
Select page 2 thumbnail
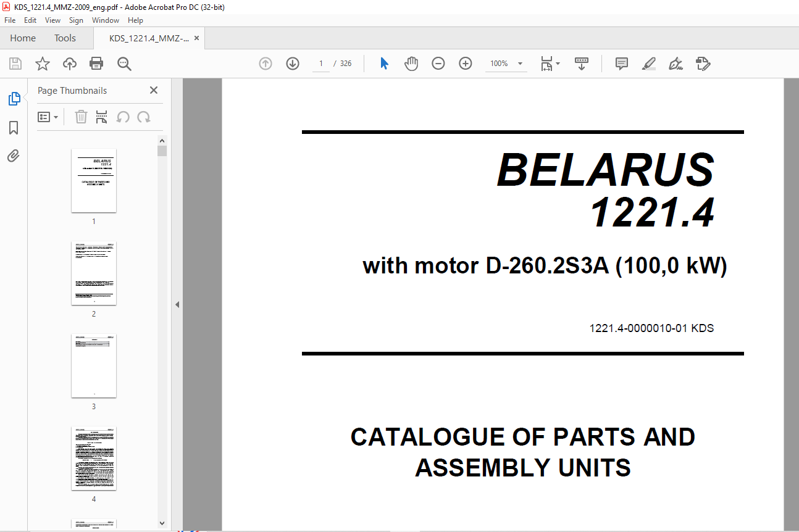pos(94,273)
